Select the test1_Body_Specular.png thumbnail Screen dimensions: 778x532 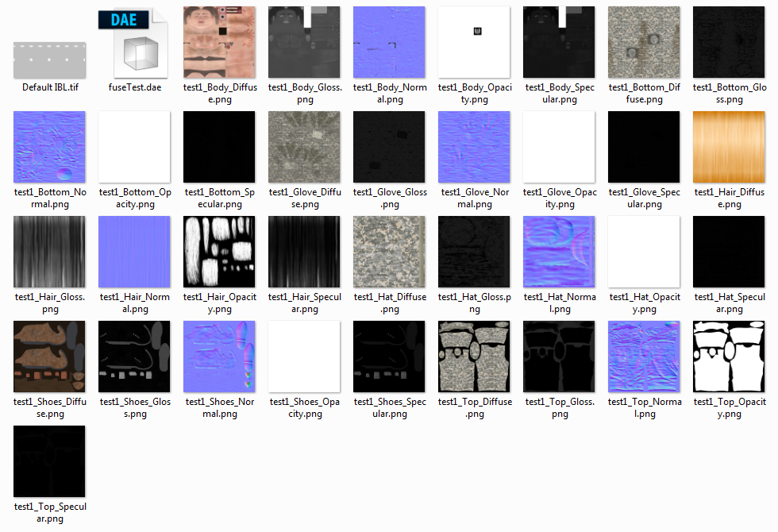559,42
